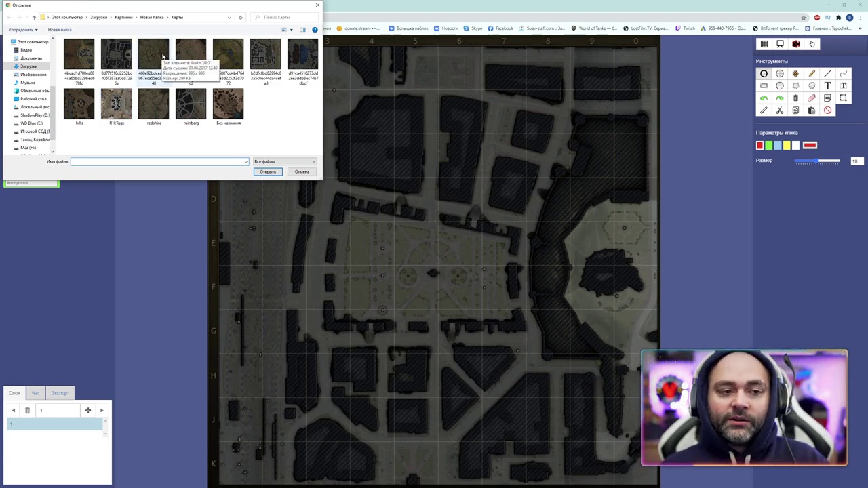Select the rounded blob shape tool
The width and height of the screenshot is (868, 488).
coord(812,86)
